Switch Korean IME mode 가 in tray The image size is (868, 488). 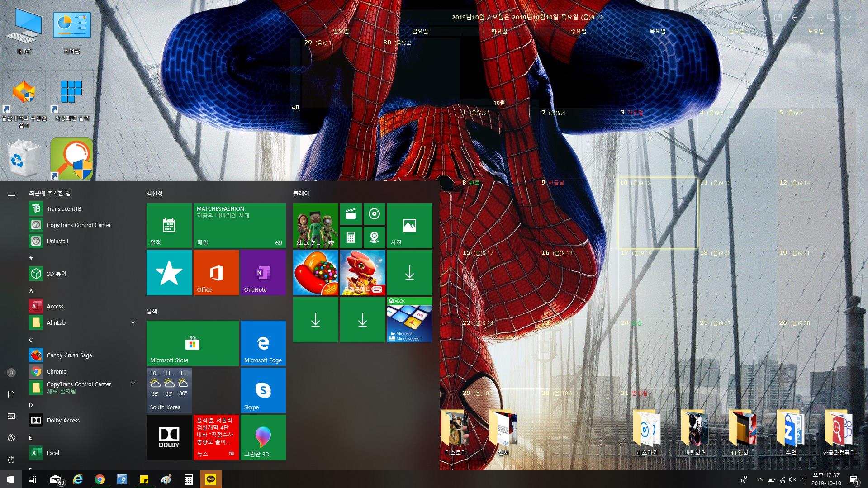click(803, 479)
